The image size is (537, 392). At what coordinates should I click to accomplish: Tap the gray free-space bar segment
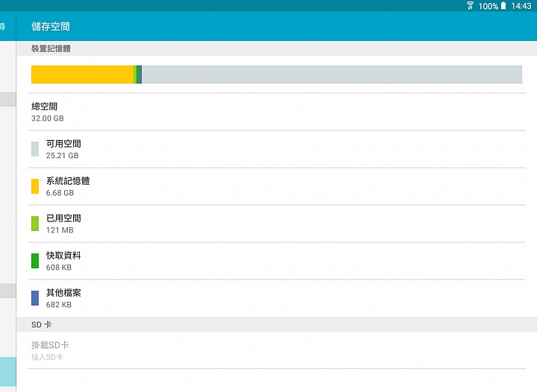[332, 75]
